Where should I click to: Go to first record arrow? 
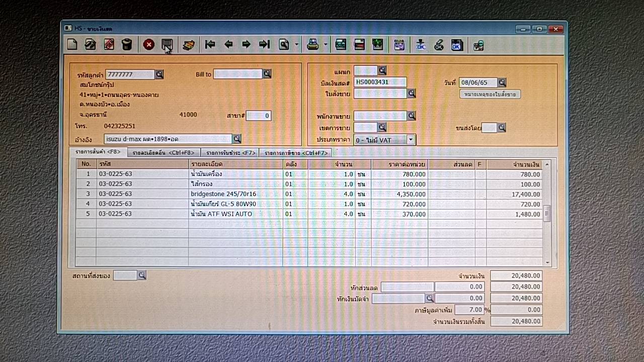[210, 45]
